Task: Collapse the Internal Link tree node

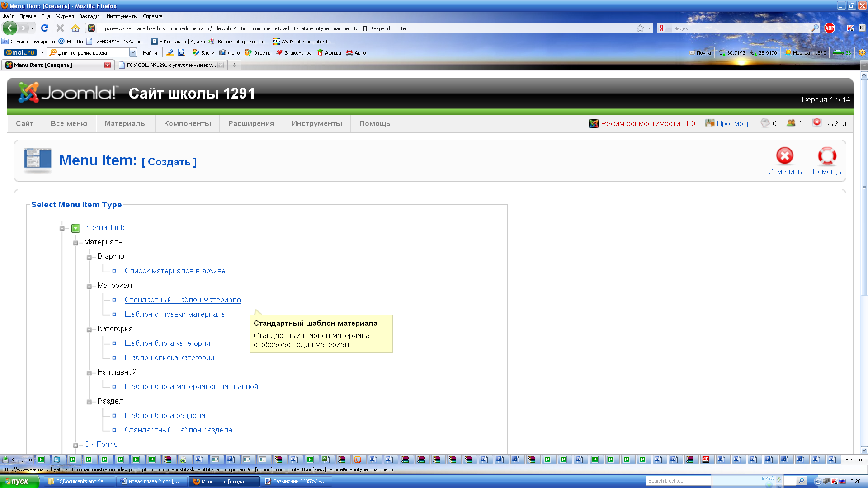Action: (x=62, y=228)
